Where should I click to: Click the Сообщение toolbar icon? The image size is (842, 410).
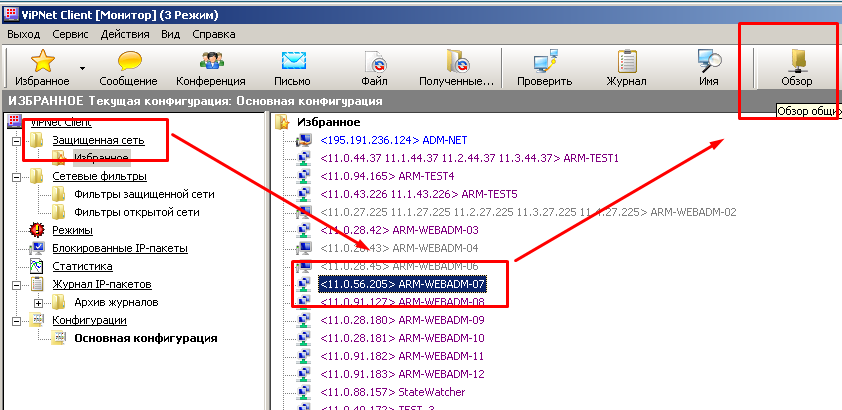(x=128, y=62)
